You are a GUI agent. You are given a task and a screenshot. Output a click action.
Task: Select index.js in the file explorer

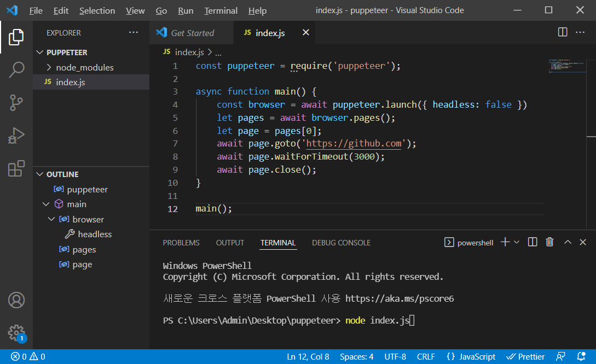pos(91,82)
